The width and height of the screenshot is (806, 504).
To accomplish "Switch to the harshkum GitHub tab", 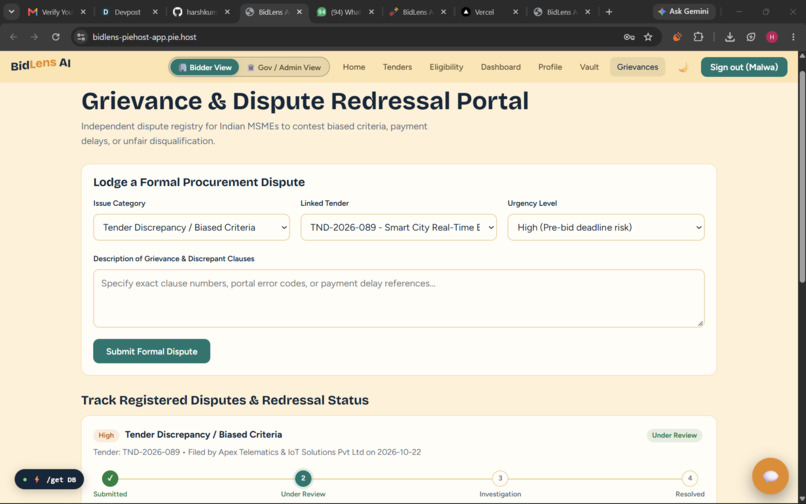I will click(201, 12).
